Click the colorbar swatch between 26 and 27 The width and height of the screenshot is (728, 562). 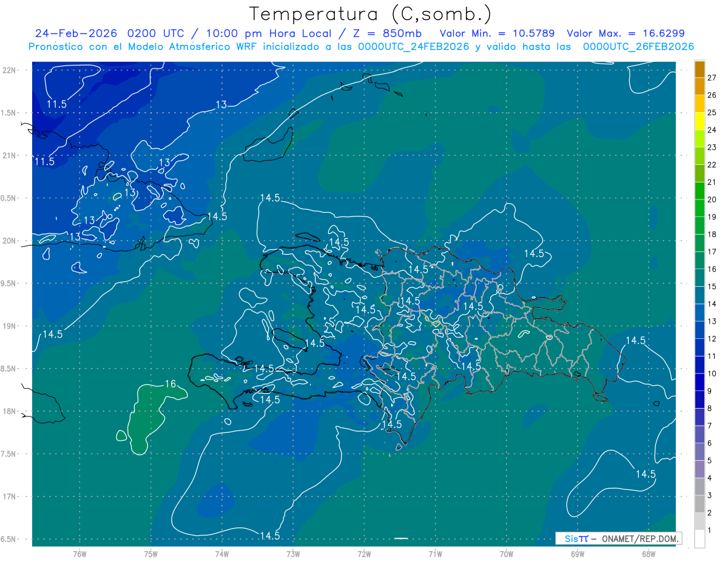[x=700, y=86]
